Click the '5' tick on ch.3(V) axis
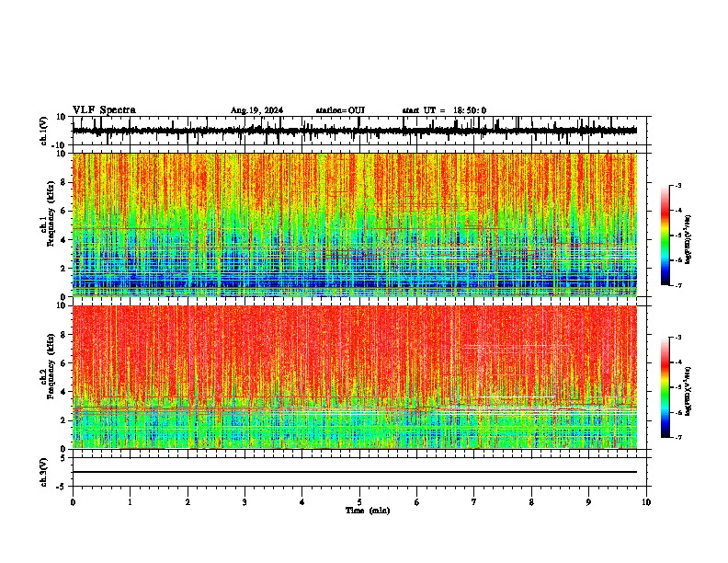728x563 pixels. 64,458
